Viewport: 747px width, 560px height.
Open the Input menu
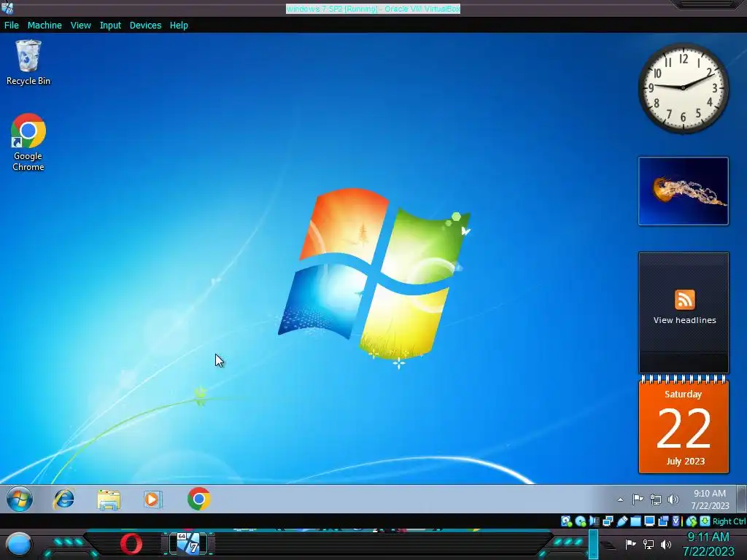point(110,26)
